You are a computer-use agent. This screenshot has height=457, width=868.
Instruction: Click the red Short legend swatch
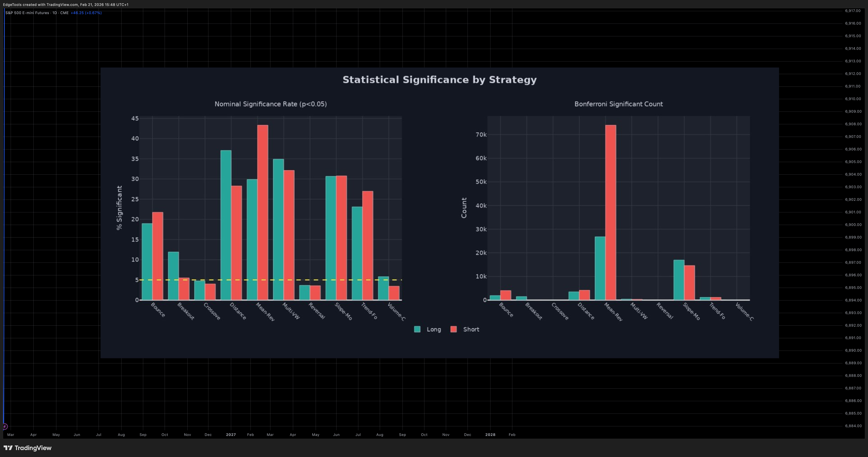click(454, 329)
